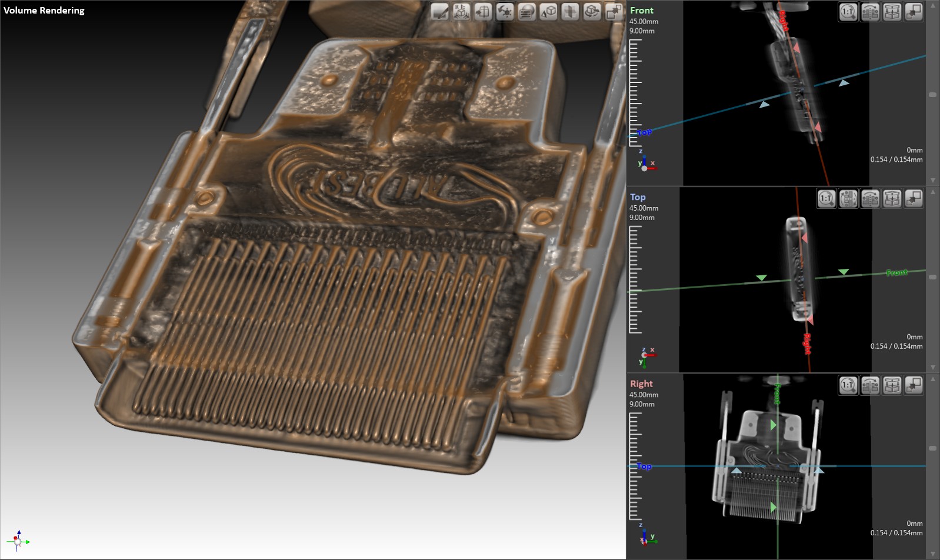940x560 pixels.
Task: Open the light source settings icon
Action: 505,12
